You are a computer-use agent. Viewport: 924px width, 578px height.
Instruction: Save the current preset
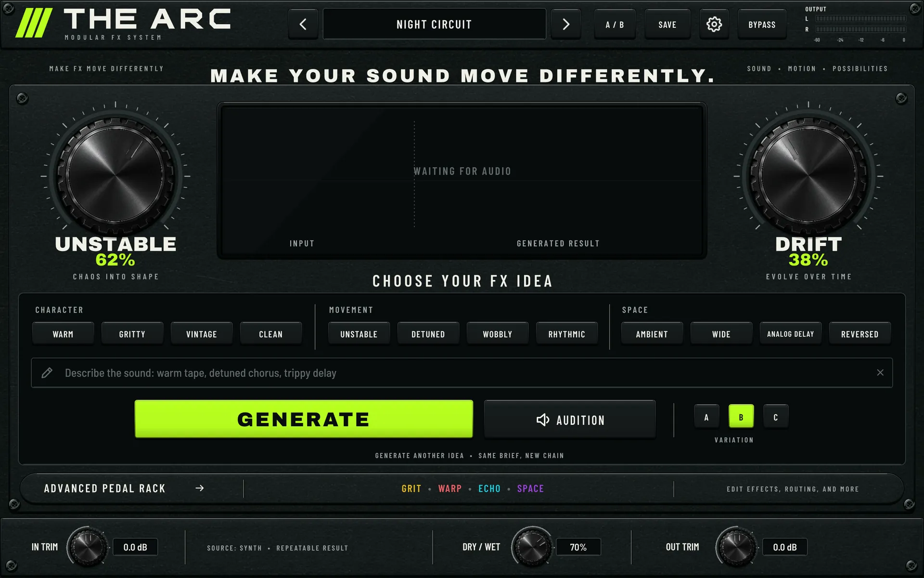[667, 24]
